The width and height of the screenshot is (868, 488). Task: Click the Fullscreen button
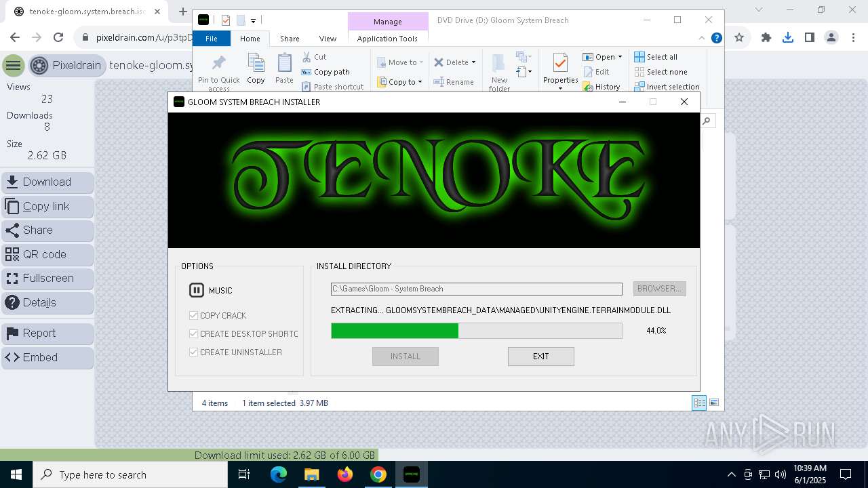47,279
